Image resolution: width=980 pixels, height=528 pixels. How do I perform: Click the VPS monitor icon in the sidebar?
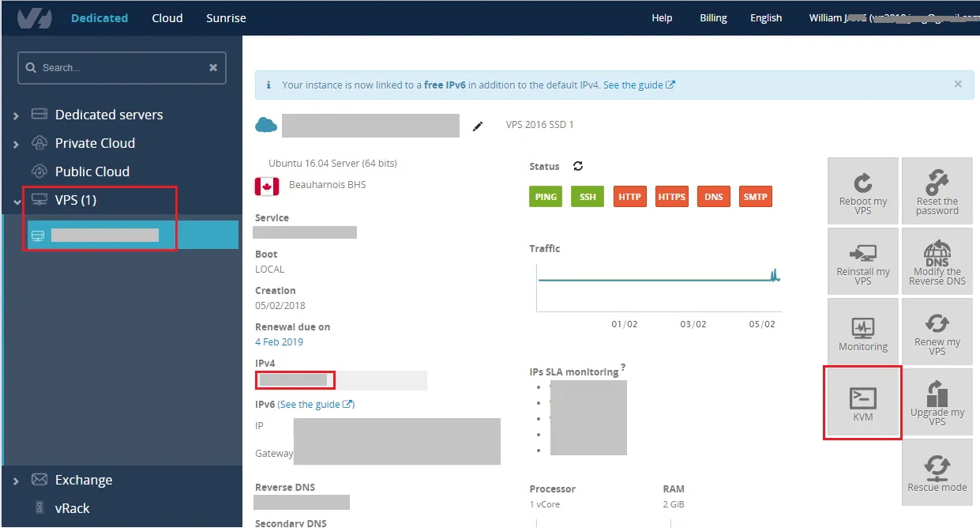(x=39, y=200)
